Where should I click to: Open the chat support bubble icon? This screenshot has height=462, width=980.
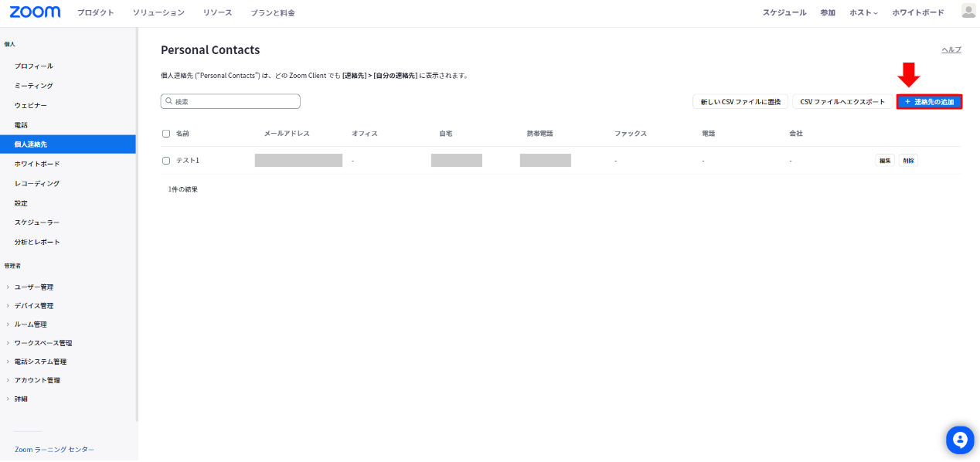[960, 440]
